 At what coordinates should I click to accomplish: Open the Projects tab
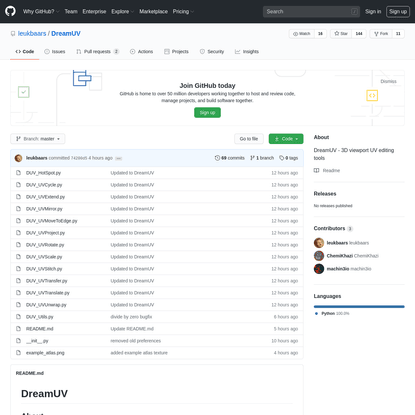[176, 52]
